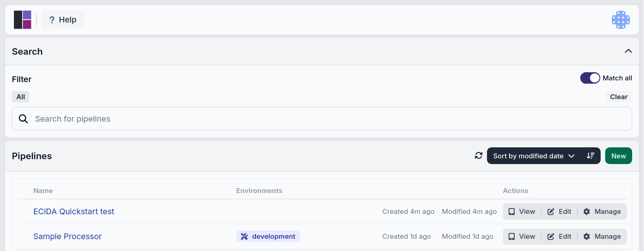
Task: Click 'Modified 4m ago' text
Action: click(469, 211)
